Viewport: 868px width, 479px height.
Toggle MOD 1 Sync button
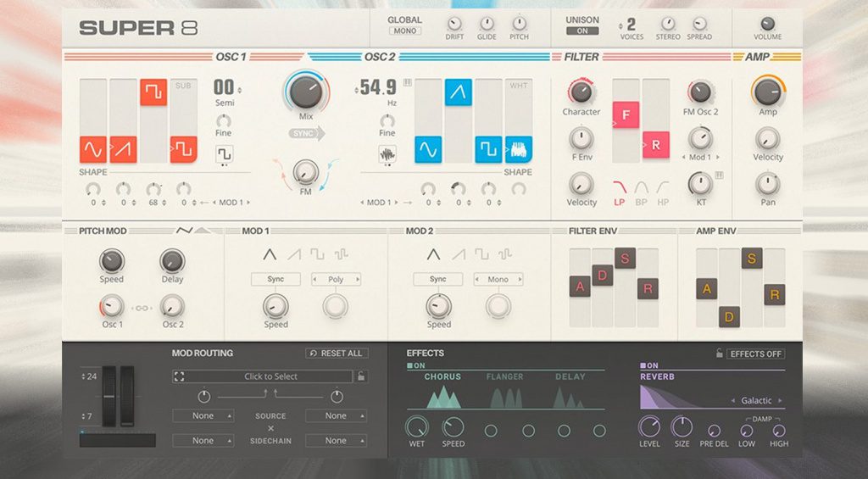[x=275, y=279]
